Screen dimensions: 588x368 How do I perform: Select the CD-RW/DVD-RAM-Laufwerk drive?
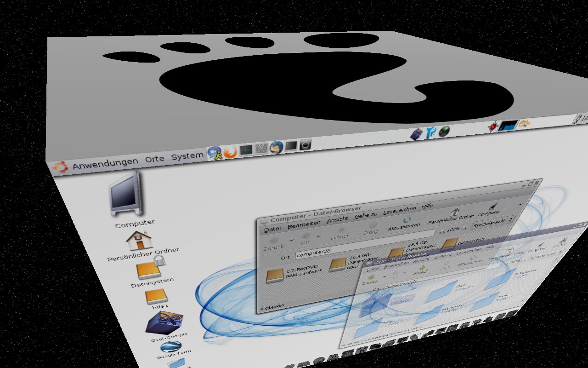pos(293,274)
